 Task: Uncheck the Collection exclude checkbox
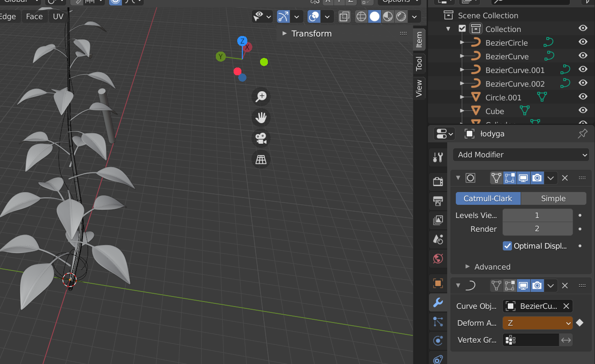tap(462, 29)
